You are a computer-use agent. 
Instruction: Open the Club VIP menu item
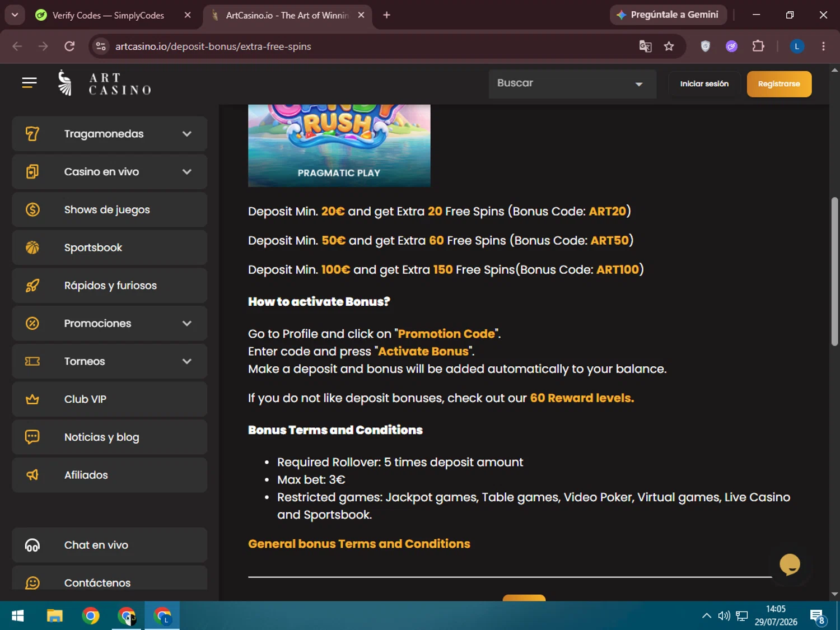tap(110, 399)
